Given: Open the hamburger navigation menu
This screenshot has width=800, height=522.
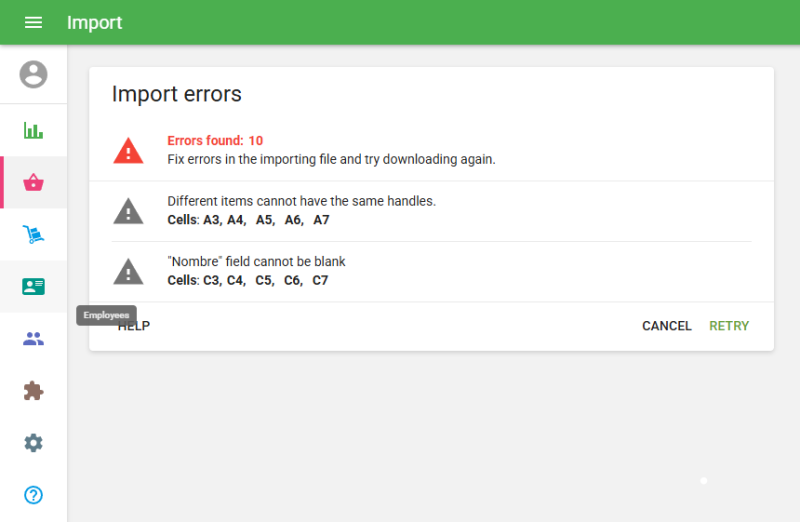Looking at the screenshot, I should (33, 22).
